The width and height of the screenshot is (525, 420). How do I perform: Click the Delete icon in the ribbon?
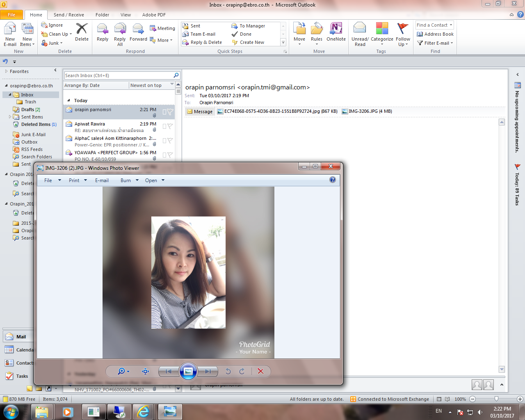tap(82, 32)
